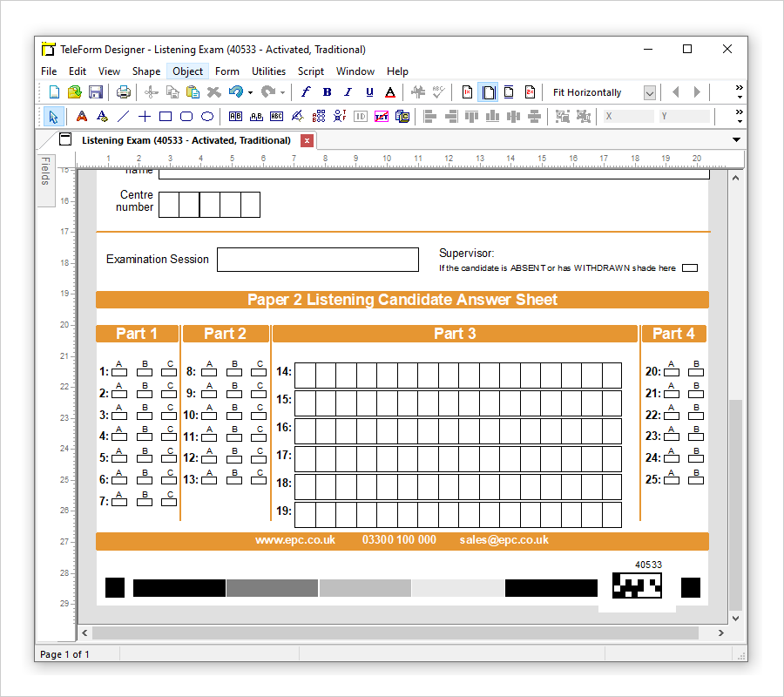Click the vertical scrollbar down arrow
This screenshot has width=784, height=697.
(x=735, y=619)
